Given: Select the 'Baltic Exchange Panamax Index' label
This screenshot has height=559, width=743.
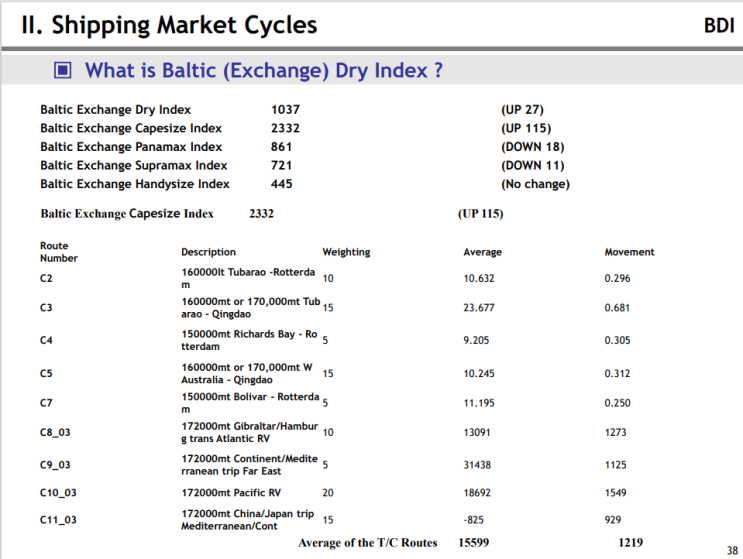Looking at the screenshot, I should [131, 147].
